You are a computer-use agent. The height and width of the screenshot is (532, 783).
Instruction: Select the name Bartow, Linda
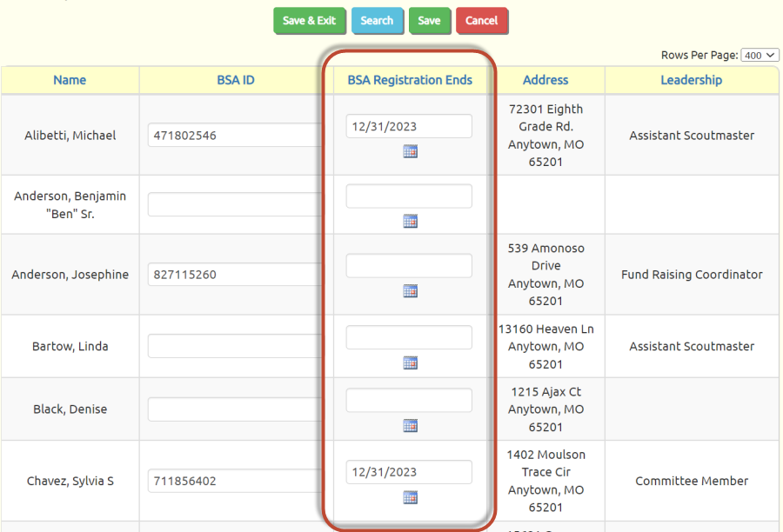point(70,346)
